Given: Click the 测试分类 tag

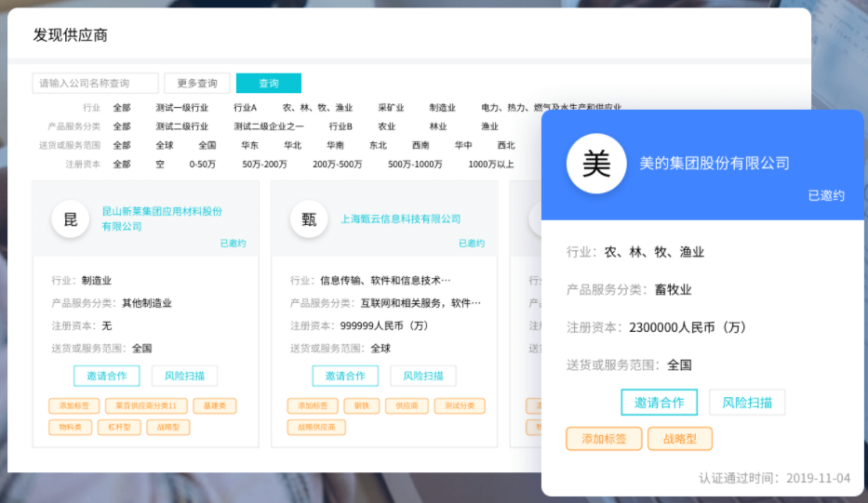Looking at the screenshot, I should [460, 405].
